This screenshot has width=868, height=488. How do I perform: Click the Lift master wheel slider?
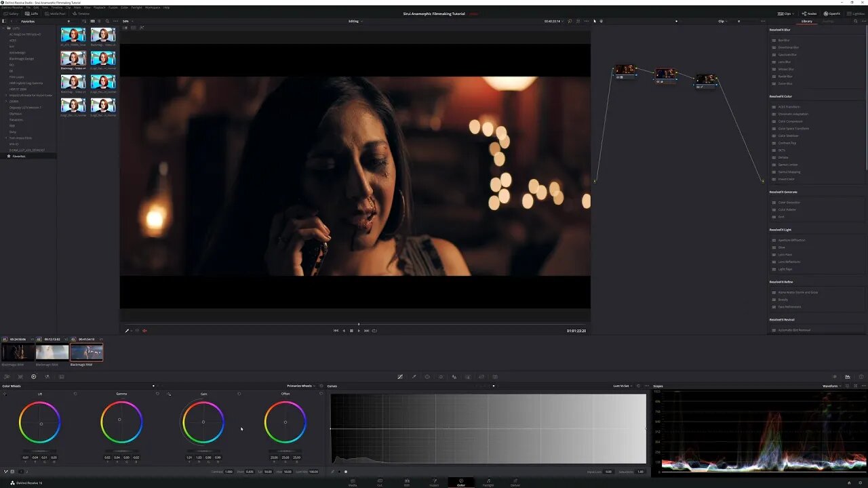coord(39,450)
